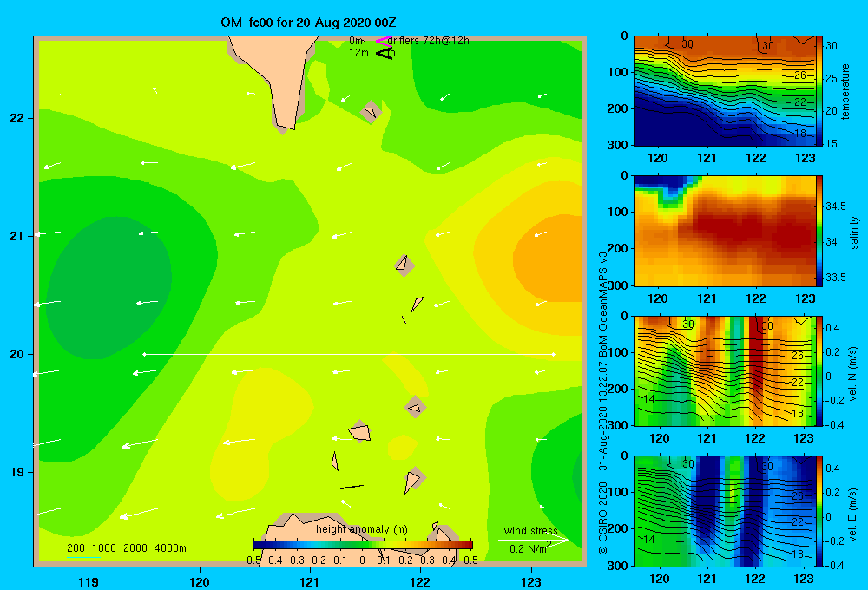Image resolution: width=868 pixels, height=590 pixels.
Task: Click latitude label '21' on main map axis
Action: pos(16,236)
